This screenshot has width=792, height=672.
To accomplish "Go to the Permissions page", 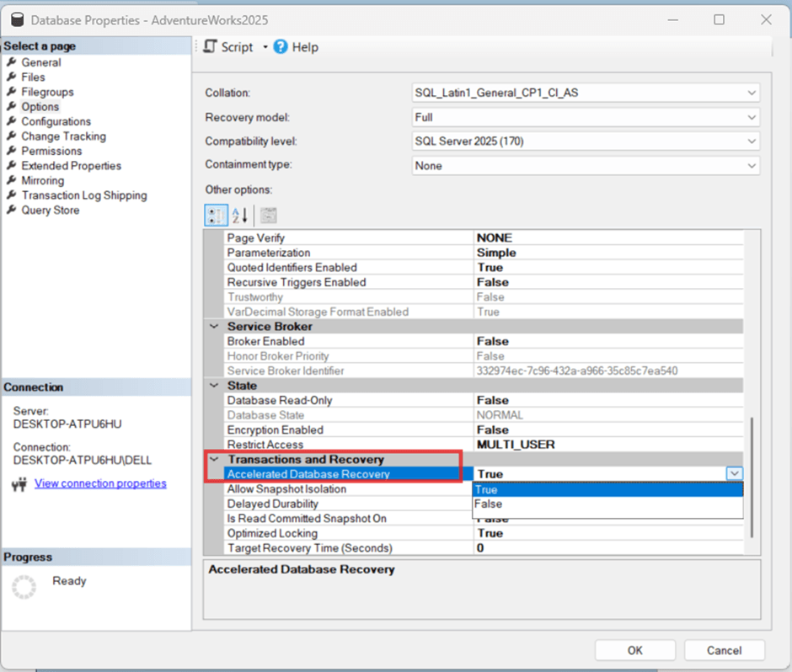I will click(x=51, y=151).
